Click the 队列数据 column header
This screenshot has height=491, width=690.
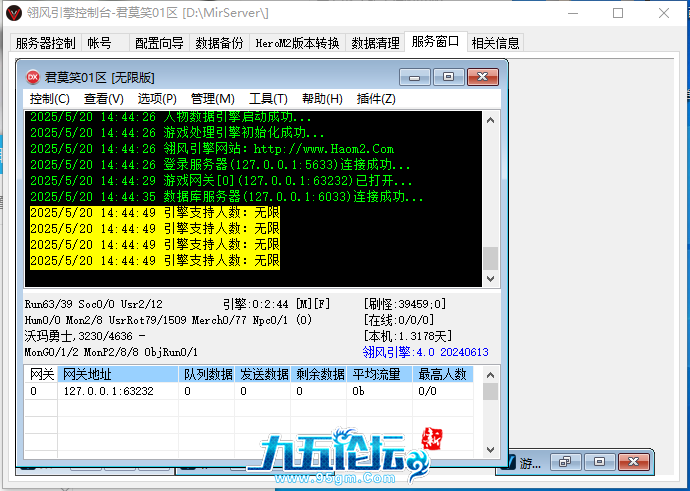(207, 374)
